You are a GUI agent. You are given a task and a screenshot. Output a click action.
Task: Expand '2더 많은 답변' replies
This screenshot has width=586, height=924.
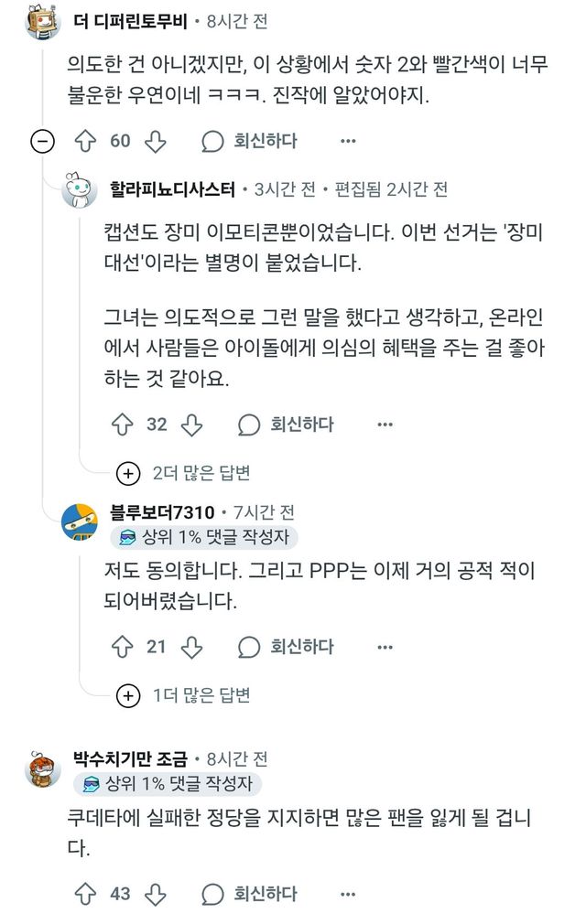pyautogui.click(x=129, y=473)
